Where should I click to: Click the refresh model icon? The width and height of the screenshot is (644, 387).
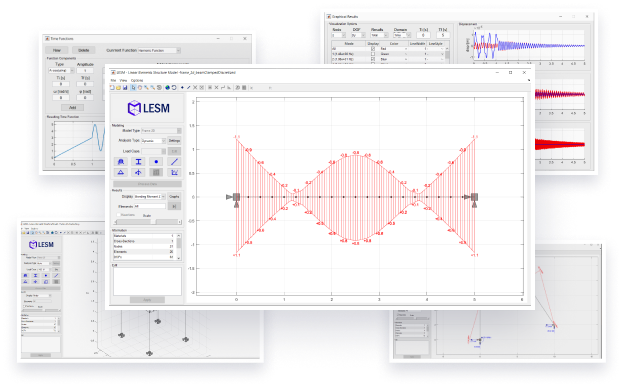point(174,88)
